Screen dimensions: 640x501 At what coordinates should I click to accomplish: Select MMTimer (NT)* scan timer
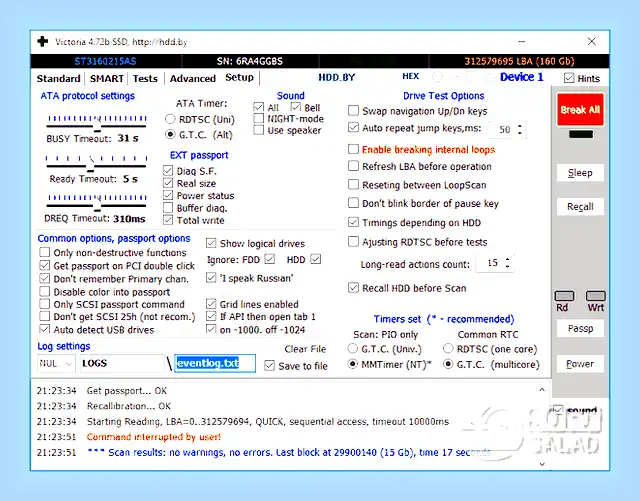(353, 364)
